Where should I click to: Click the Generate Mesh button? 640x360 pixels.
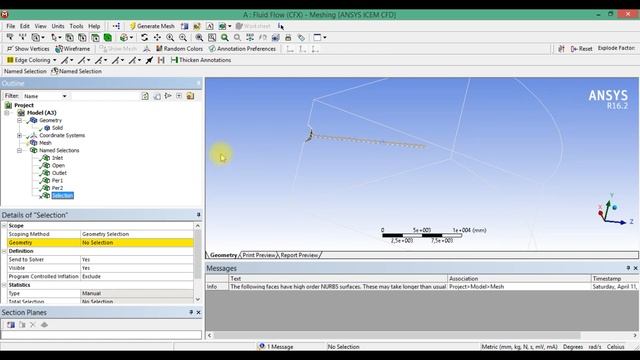152,26
